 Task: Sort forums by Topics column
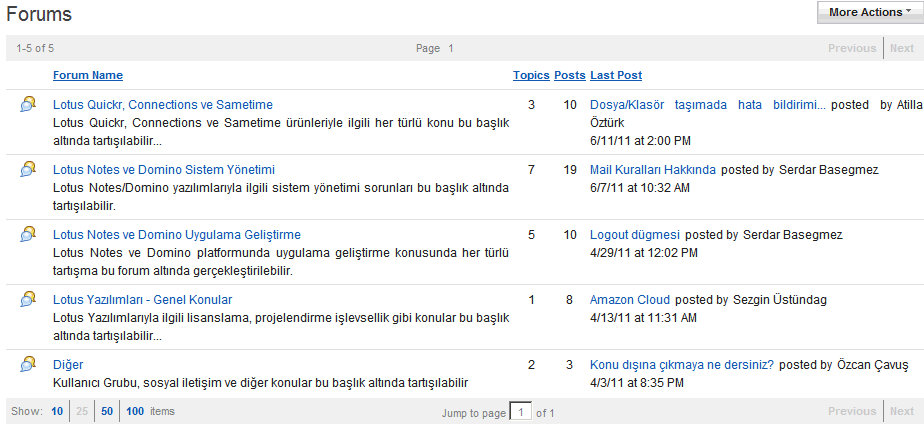point(531,75)
